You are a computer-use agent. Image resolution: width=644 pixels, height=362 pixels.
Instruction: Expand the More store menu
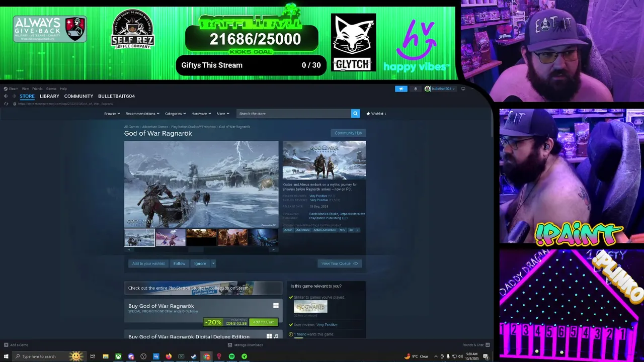222,114
